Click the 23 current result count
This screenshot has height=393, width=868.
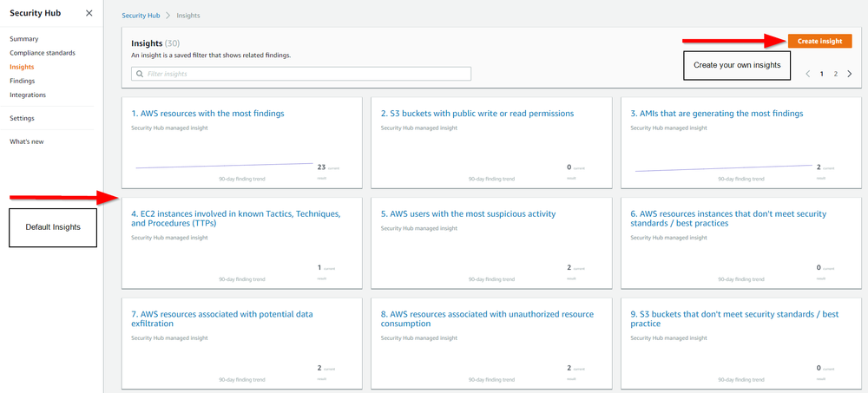coord(322,167)
